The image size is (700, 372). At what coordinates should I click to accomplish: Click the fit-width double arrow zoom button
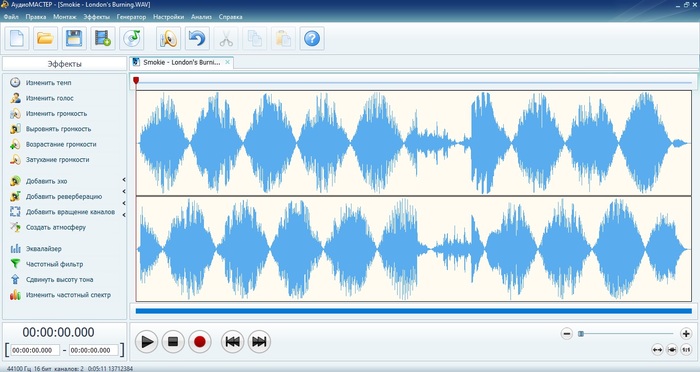[657, 350]
